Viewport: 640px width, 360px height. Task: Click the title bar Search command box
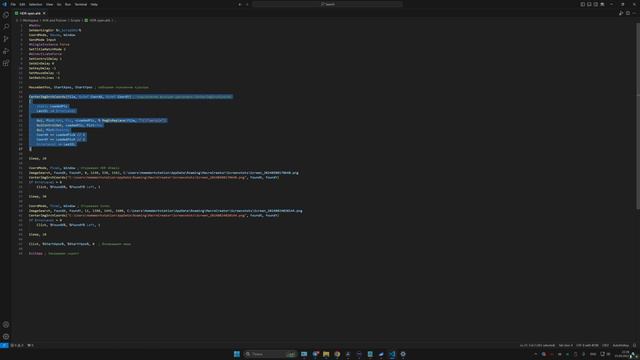coord(327,4)
